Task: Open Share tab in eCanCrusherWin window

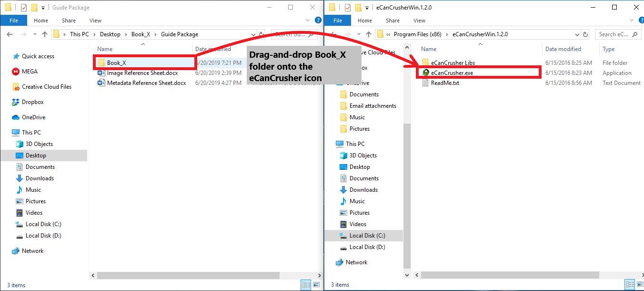Action: (392, 21)
